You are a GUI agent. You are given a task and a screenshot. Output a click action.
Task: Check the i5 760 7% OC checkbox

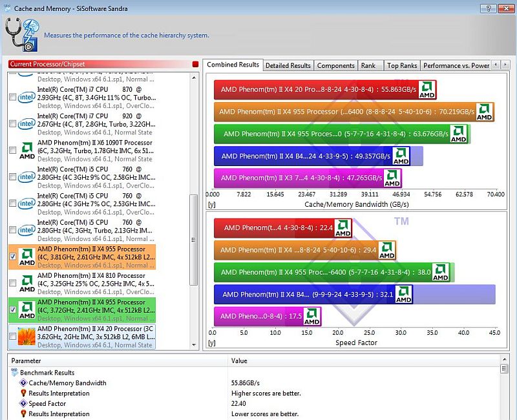[x=12, y=204]
